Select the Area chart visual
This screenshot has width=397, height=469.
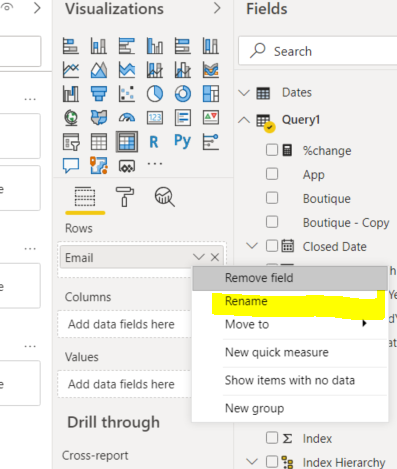coord(99,70)
